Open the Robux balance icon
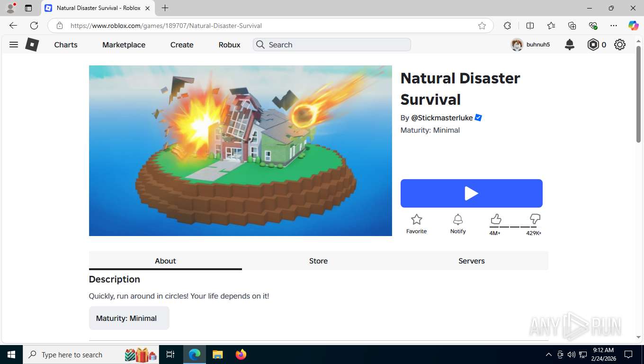Viewport: 644px width, 364px height. click(593, 45)
